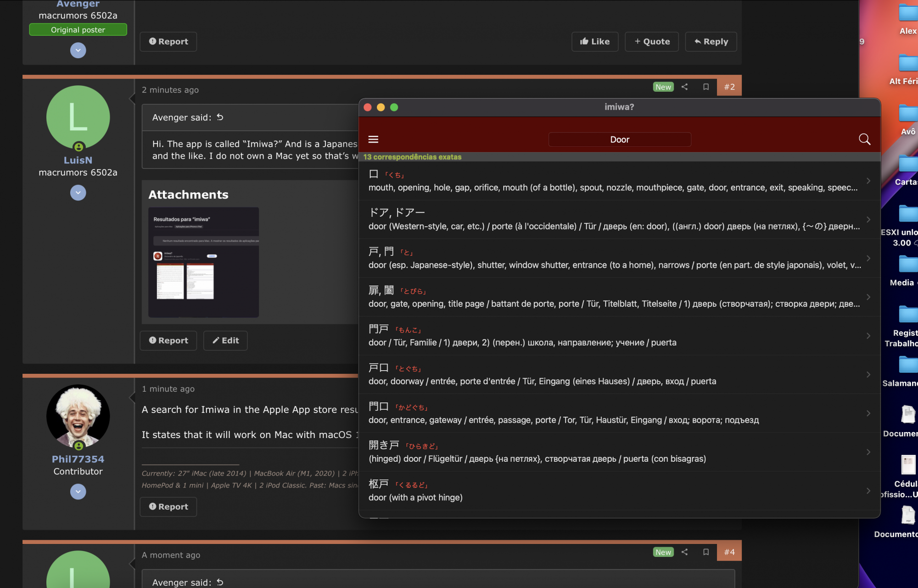Reply to Avenger's post
Screen dimensions: 918x588
pyautogui.click(x=711, y=41)
